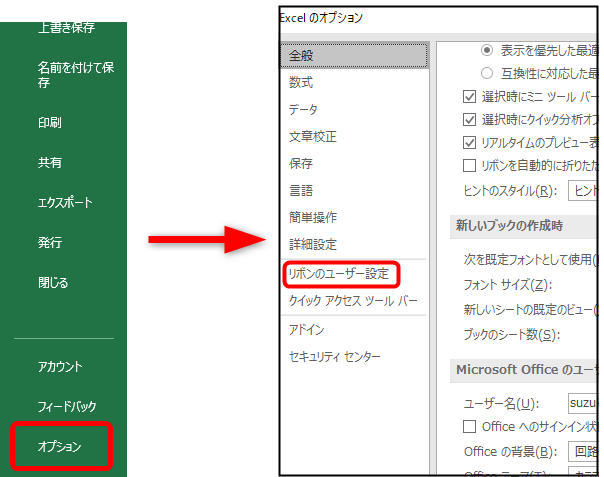This screenshot has width=604, height=477.
Task: Open the 印刷 (Print) page
Action: point(50,123)
